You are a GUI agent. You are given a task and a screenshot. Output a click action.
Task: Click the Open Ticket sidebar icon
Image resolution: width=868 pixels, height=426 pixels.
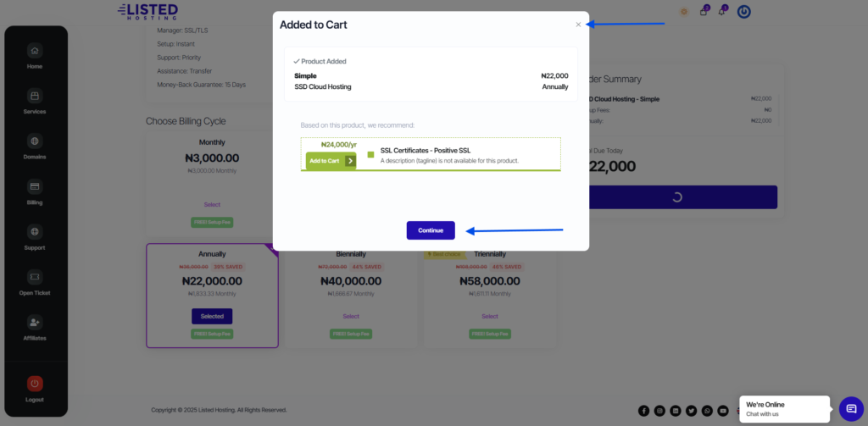tap(35, 277)
